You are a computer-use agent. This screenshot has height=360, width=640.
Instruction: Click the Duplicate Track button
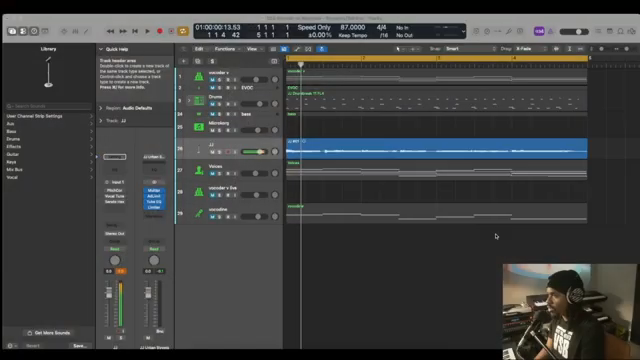[198, 61]
